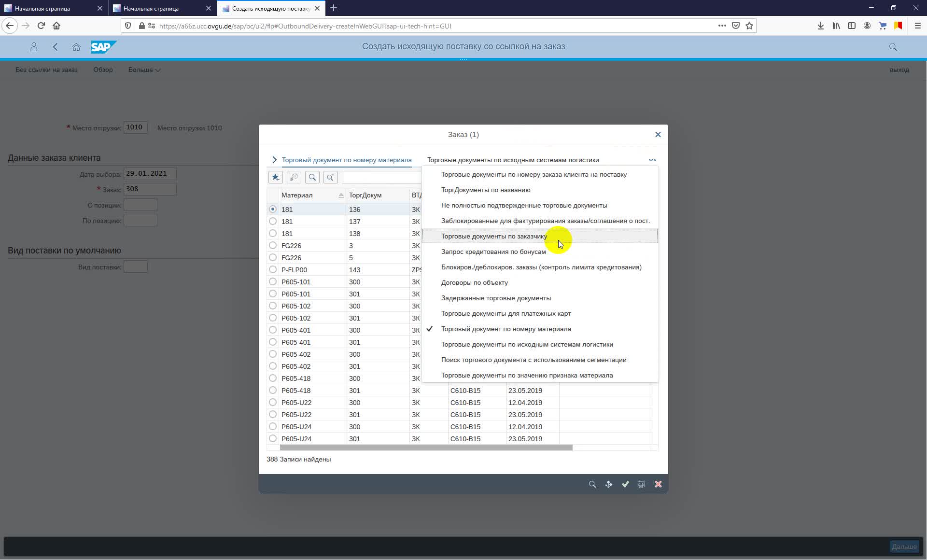The image size is (927, 560).
Task: Click the выход button
Action: 899,70
